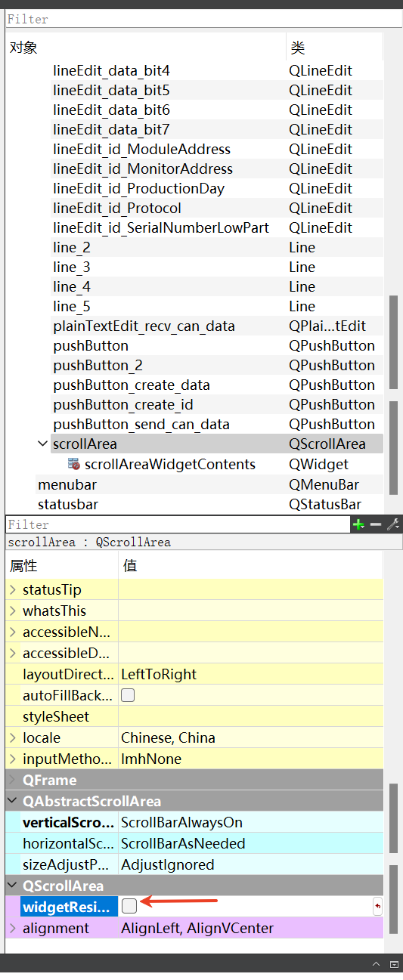Image resolution: width=403 pixels, height=980 pixels.
Task: Reset widgetResizable property with the red arrow icon
Action: click(378, 906)
